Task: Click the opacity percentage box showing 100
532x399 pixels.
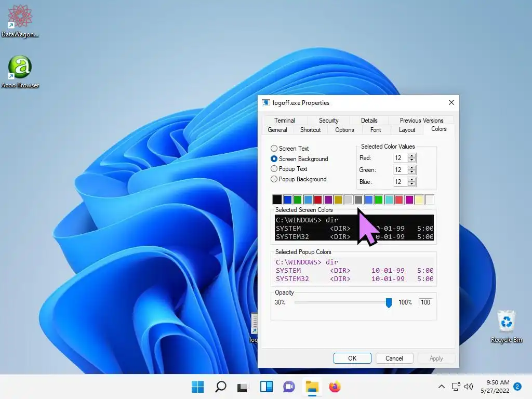Action: pos(425,302)
